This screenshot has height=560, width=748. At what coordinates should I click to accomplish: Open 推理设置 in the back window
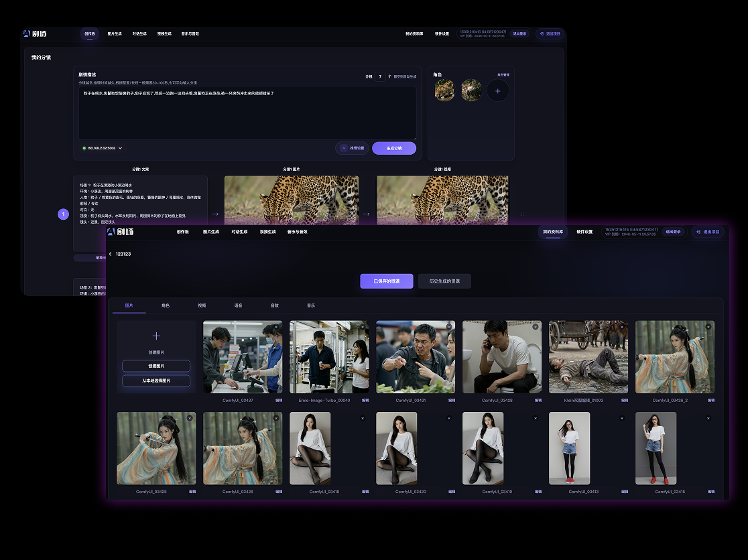coord(352,148)
